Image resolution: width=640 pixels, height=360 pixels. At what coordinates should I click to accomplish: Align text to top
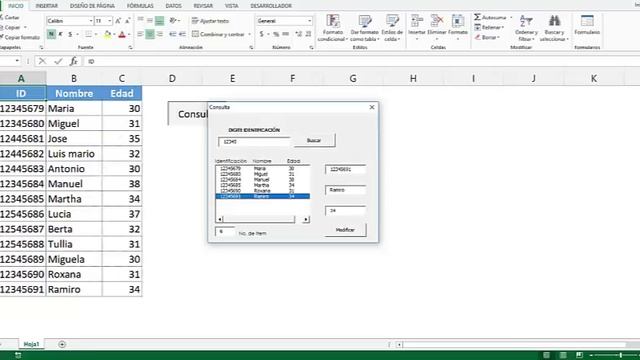pos(140,20)
